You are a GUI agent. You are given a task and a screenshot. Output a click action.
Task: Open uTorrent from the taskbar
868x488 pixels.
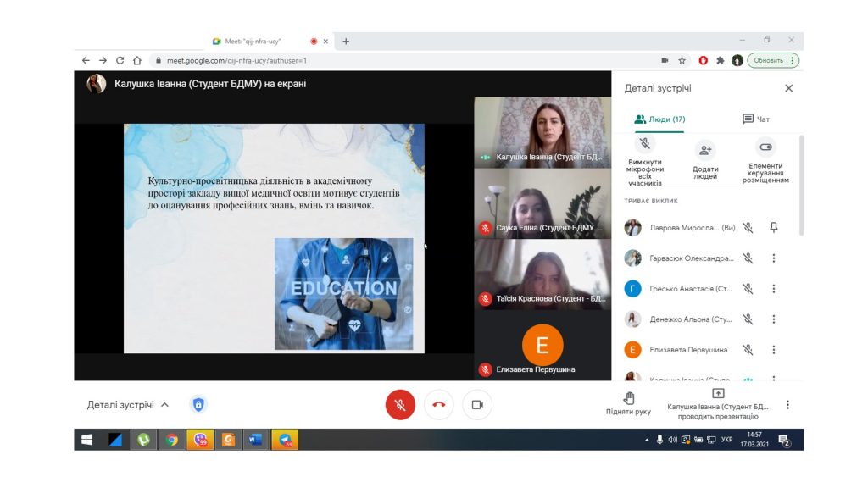(x=144, y=440)
